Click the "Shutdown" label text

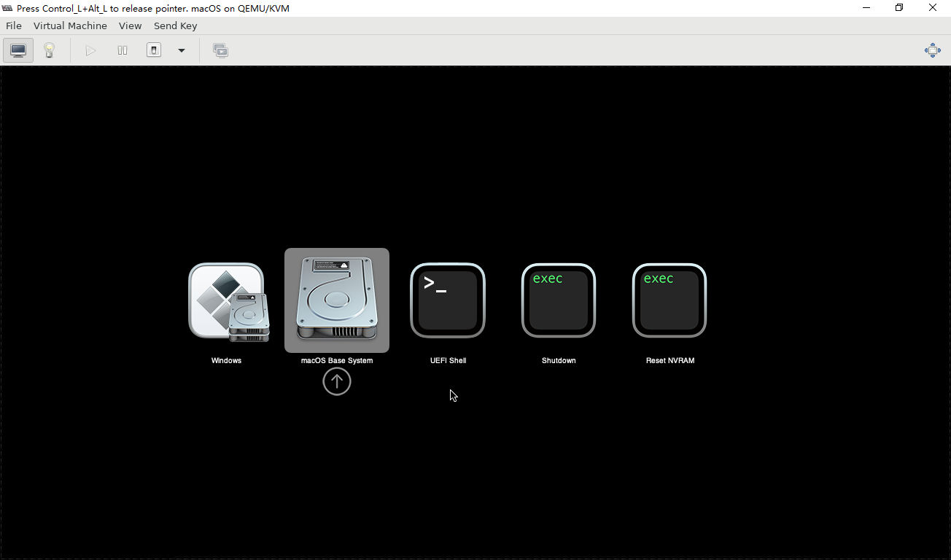(x=559, y=360)
